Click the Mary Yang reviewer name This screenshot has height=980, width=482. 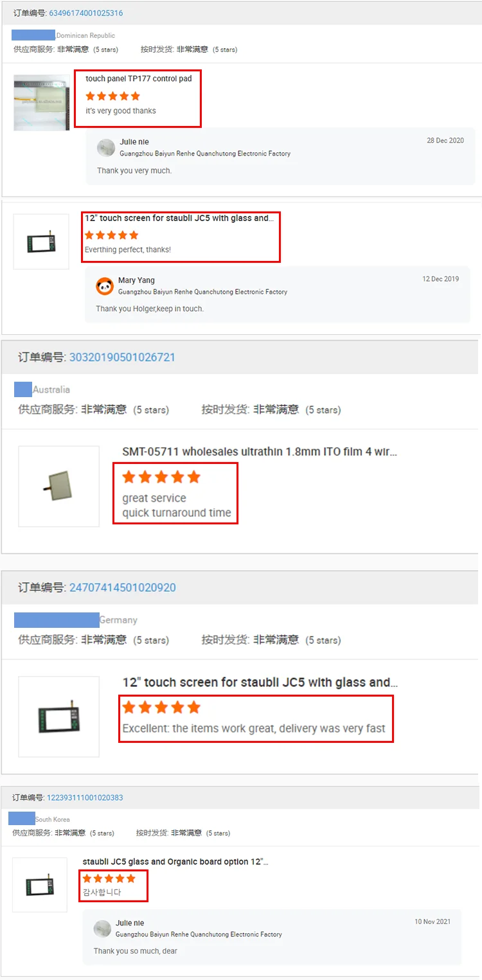click(136, 280)
